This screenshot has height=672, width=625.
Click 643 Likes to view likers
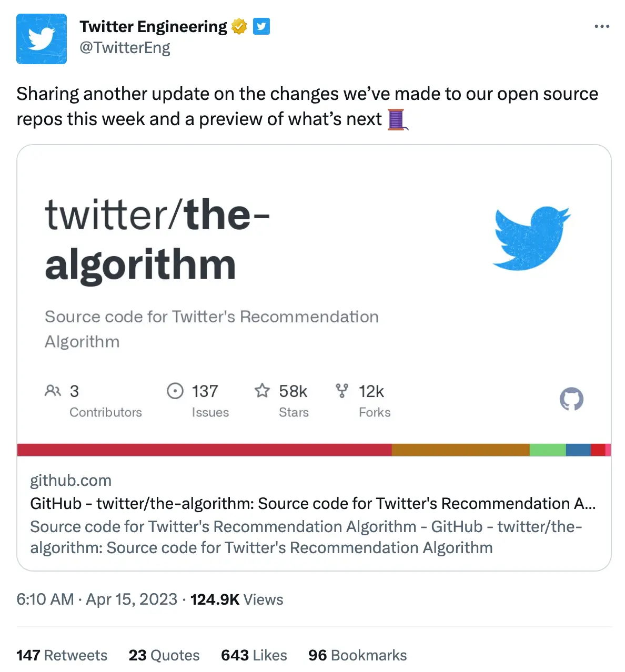point(254,655)
